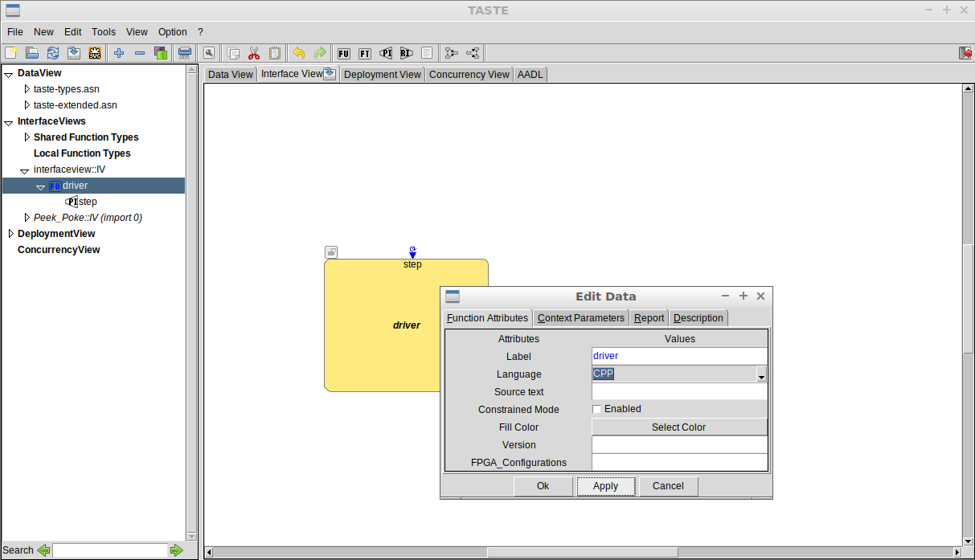Open the Context Parameters tab
This screenshot has width=975, height=560.
[580, 317]
